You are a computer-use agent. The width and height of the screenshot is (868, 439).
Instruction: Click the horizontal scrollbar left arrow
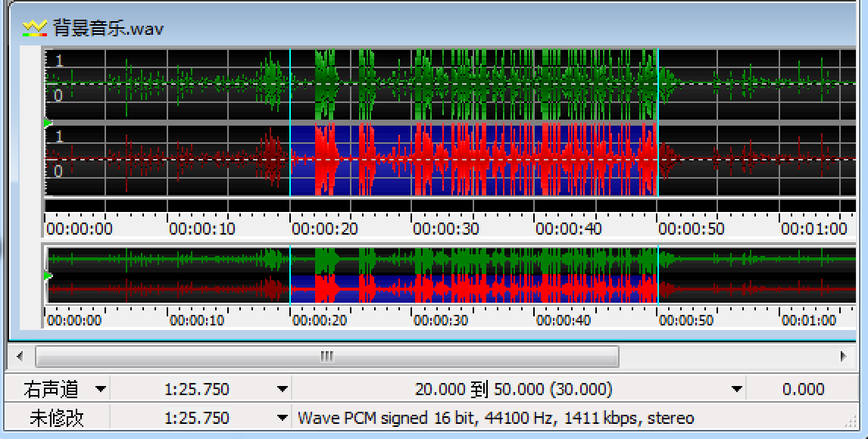click(20, 356)
